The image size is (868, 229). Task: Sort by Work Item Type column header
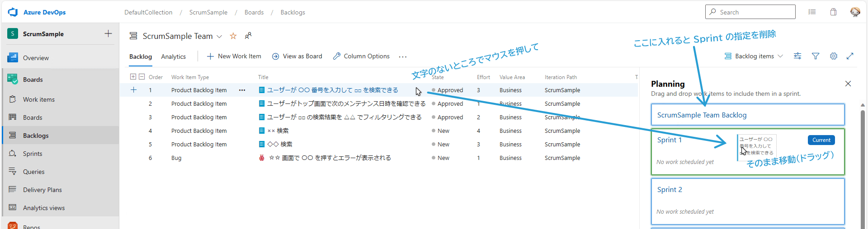click(x=190, y=77)
